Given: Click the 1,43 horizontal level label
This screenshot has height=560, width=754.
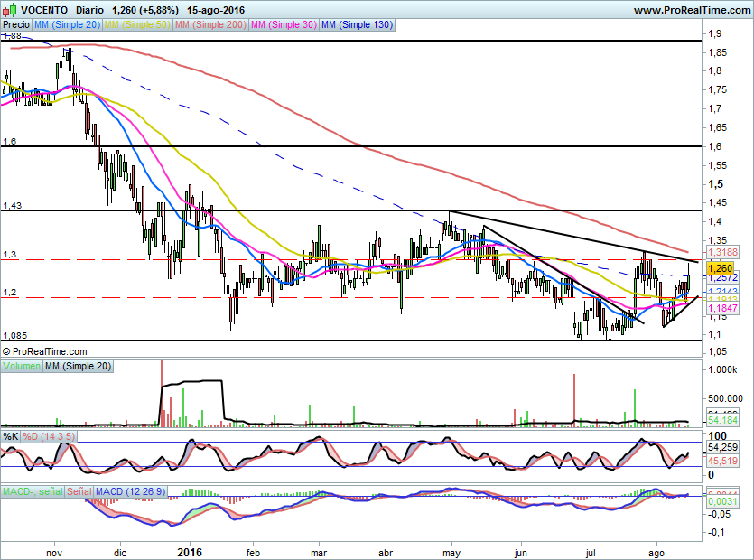Looking at the screenshot, I should pyautogui.click(x=12, y=205).
